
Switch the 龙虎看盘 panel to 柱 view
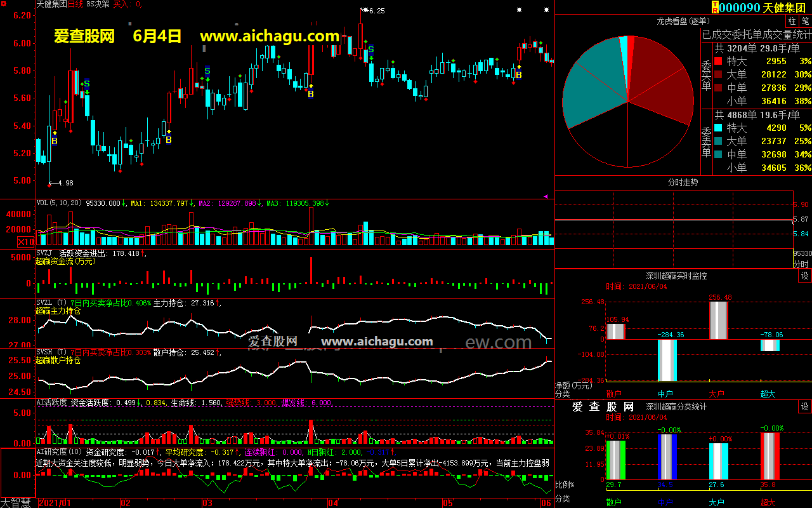tap(792, 21)
